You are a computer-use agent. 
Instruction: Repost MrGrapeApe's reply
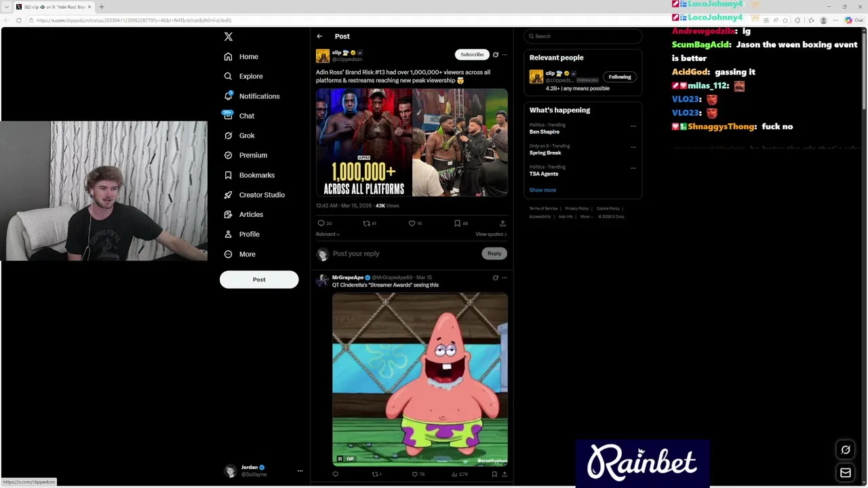(x=375, y=474)
